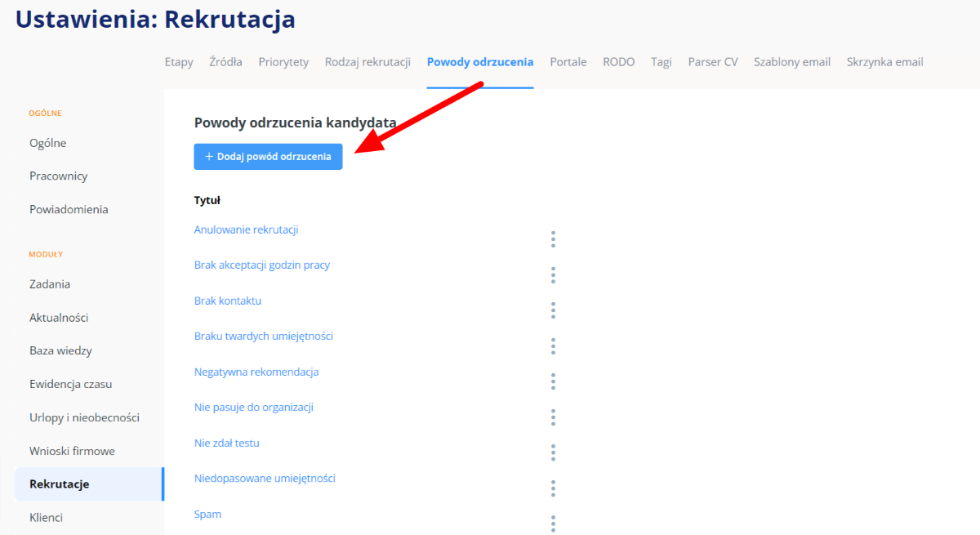Switch to the Źródła tab
Image resolution: width=980 pixels, height=535 pixels.
click(x=225, y=62)
